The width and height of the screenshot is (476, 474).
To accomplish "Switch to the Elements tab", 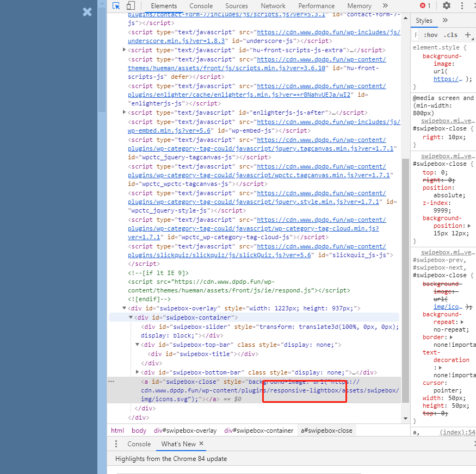I will pos(164,6).
